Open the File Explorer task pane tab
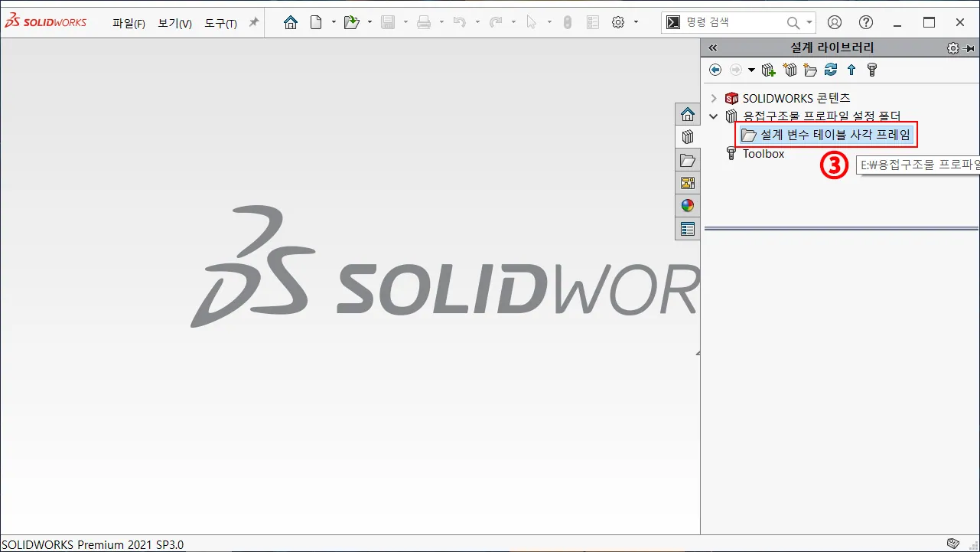Viewport: 980px width, 552px height. (688, 160)
